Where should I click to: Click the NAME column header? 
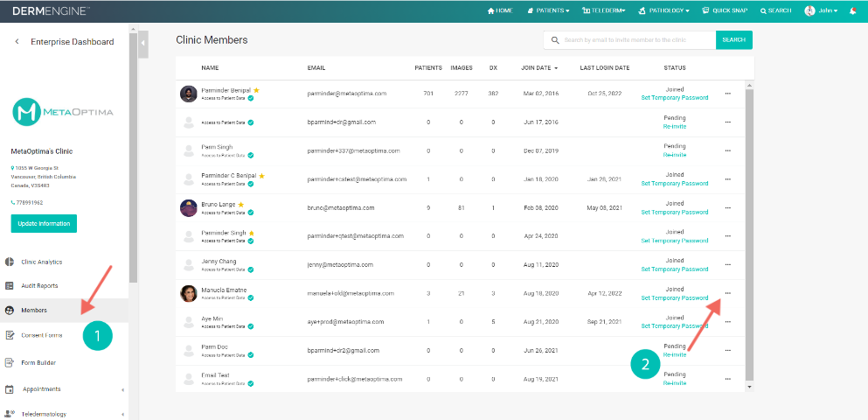(x=210, y=68)
